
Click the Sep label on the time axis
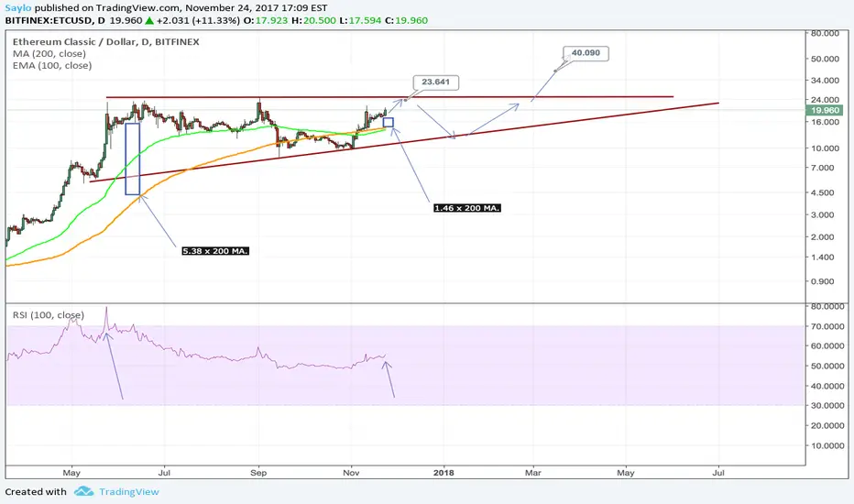tap(258, 473)
